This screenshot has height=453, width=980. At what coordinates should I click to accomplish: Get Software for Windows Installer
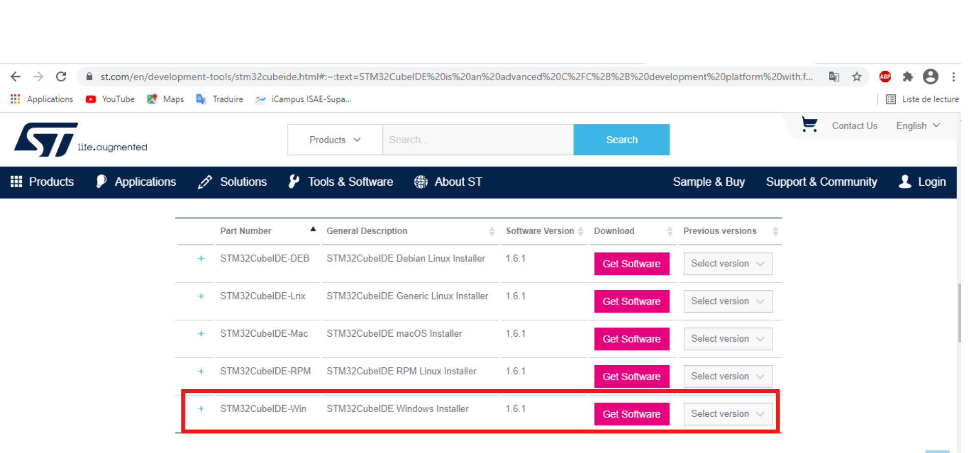[x=632, y=414]
